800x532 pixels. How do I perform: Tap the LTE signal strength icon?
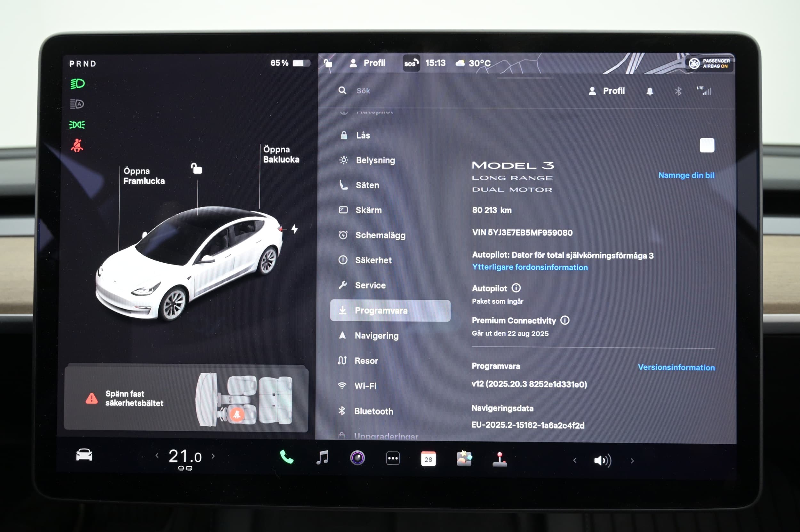click(x=704, y=90)
